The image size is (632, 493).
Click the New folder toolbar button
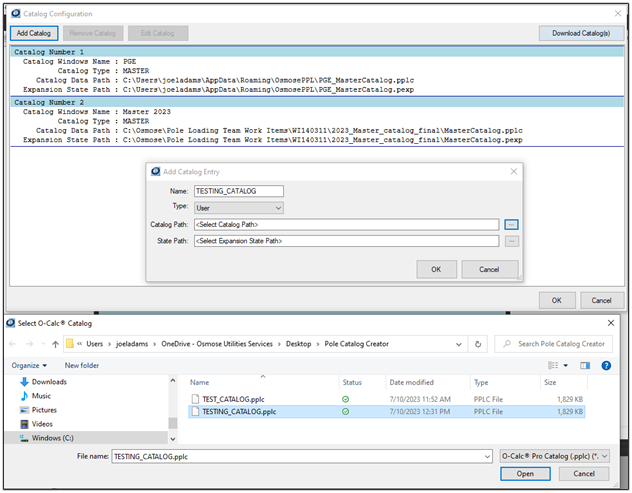(82, 366)
